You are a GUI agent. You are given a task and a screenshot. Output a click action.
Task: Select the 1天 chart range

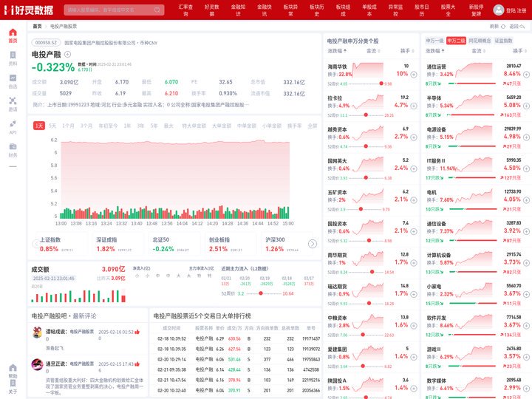[x=39, y=126]
